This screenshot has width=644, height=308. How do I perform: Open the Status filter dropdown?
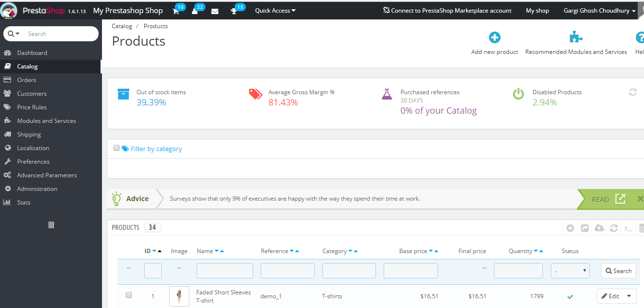[570, 271]
